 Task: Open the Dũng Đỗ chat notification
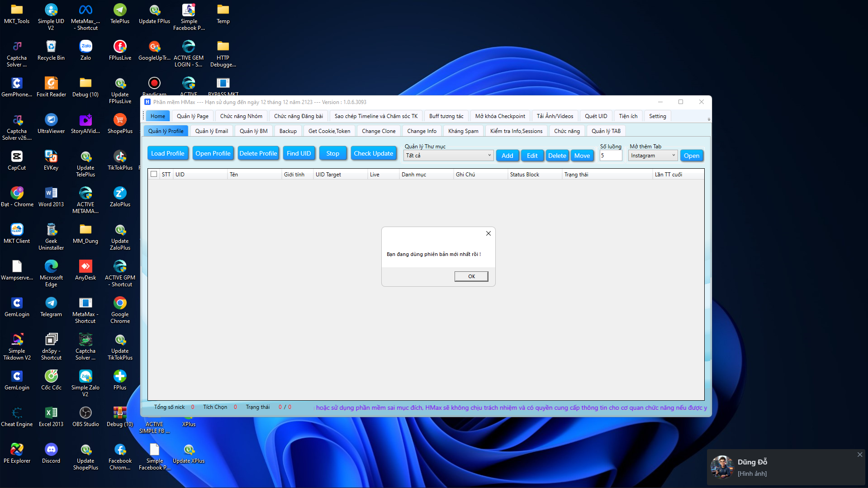786,467
